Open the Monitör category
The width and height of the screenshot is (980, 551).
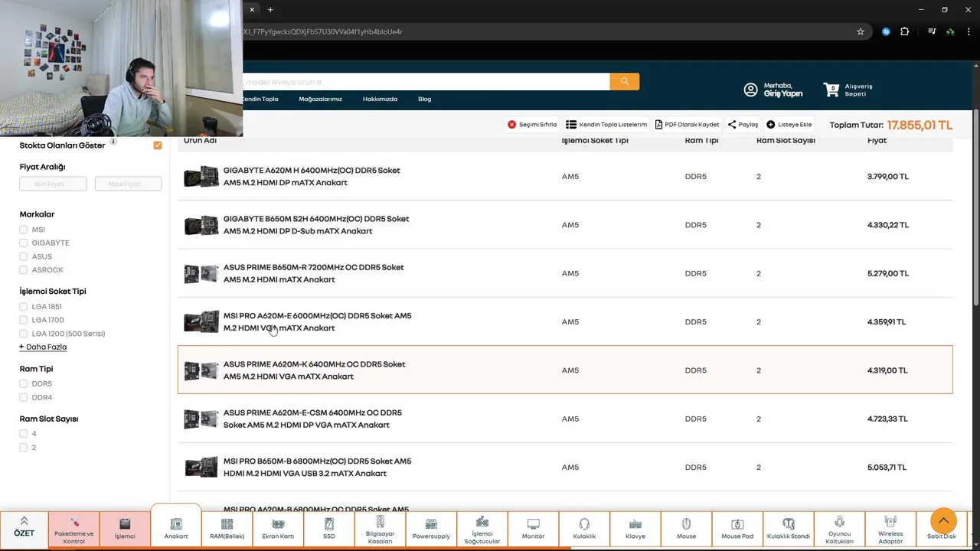(x=534, y=529)
